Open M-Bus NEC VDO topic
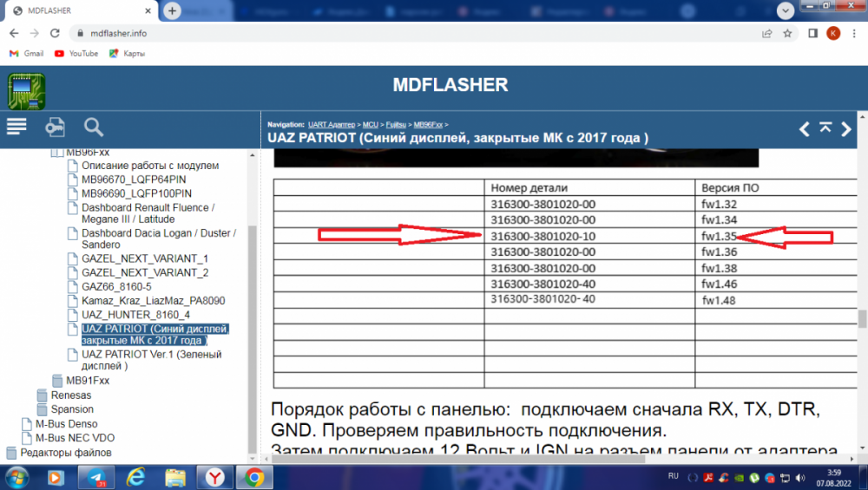Viewport: 868px width, 490px height. tap(75, 438)
